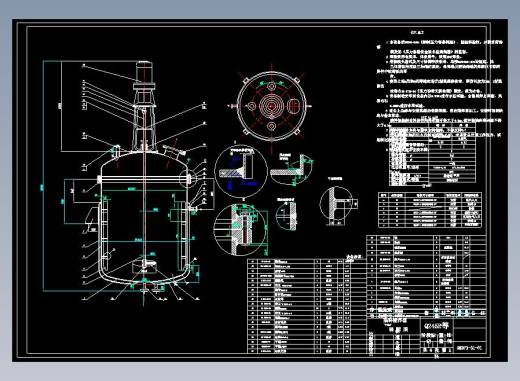This screenshot has width=520, height=381.
Task: Select the blue-hatched flange detail circle
Action: pyautogui.click(x=241, y=171)
